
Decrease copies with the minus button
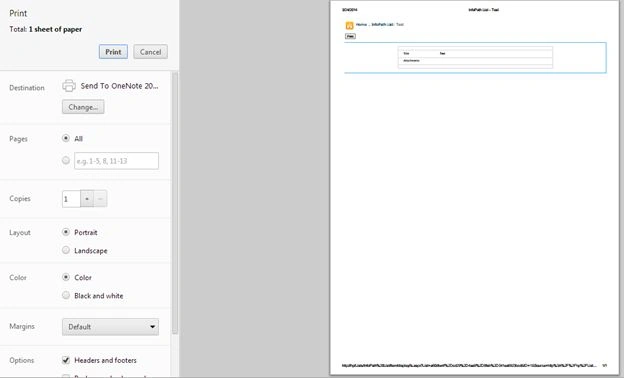(x=100, y=199)
